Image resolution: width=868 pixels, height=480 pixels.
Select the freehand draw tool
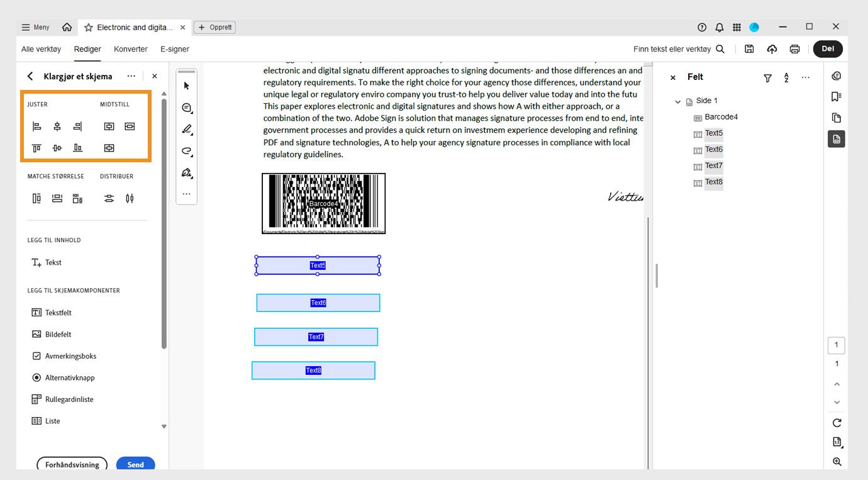tap(186, 151)
